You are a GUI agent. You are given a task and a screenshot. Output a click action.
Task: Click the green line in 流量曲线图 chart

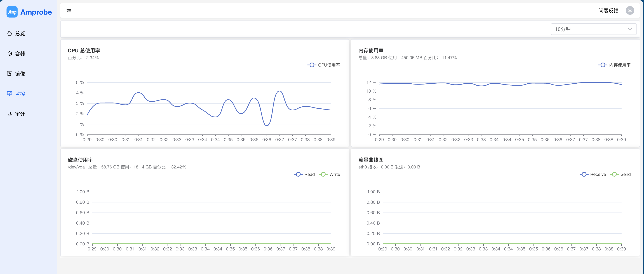point(500,243)
